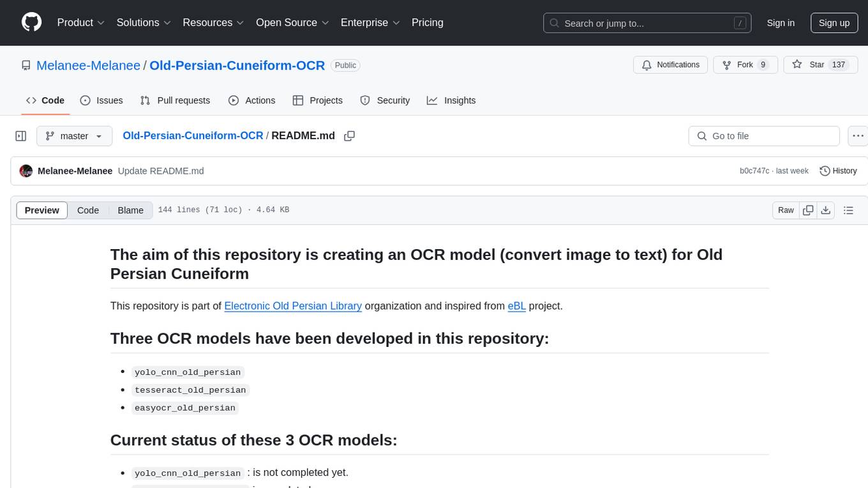Focus the Search or jump to field
This screenshot has width=868, height=488.
click(x=648, y=23)
